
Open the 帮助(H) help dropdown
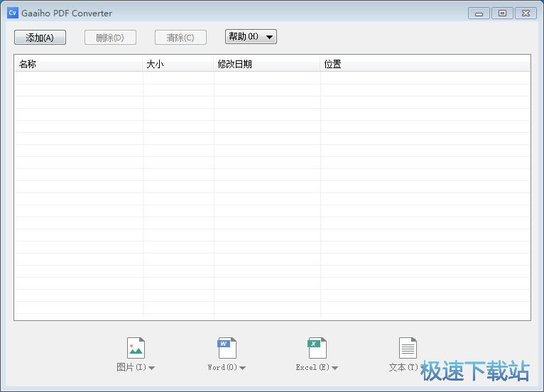(x=251, y=36)
